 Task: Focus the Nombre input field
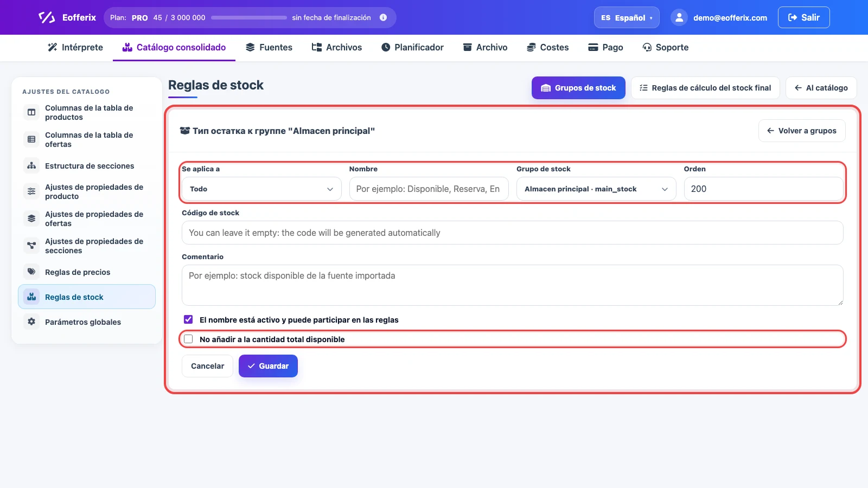[429, 189]
